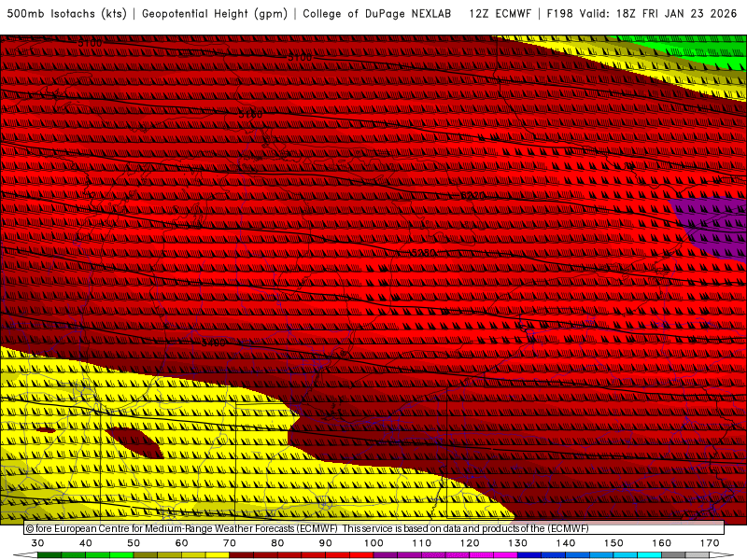
Task: Click the 5220 height contour label
Action: click(473, 196)
